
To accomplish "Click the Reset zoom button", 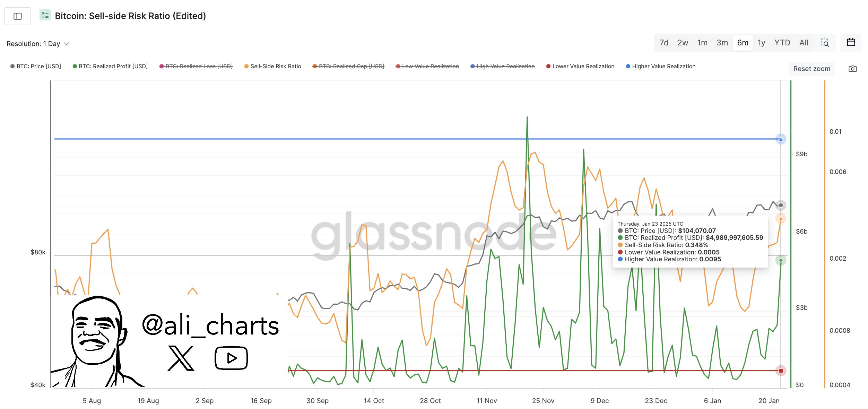I will (812, 69).
